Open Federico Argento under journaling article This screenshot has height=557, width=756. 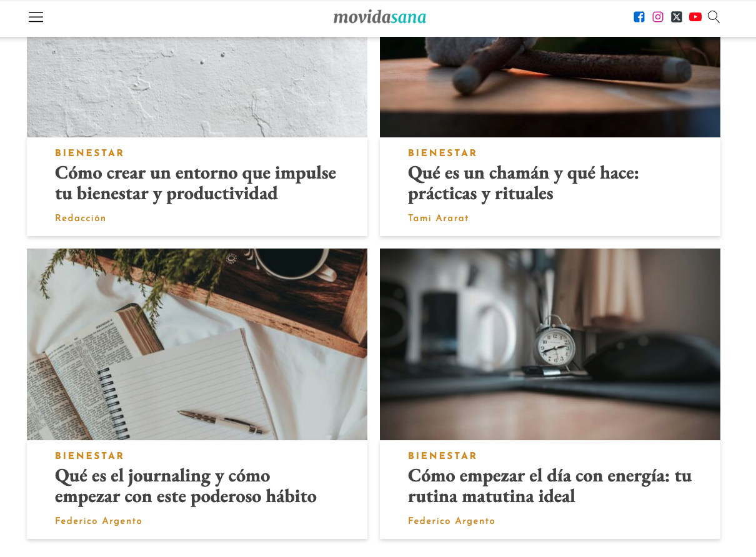click(99, 521)
